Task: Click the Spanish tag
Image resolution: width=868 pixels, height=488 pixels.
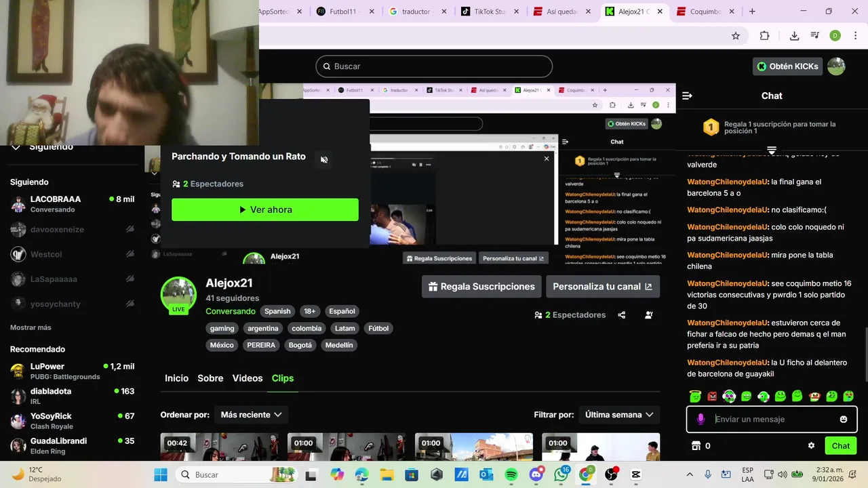Action: [x=277, y=311]
